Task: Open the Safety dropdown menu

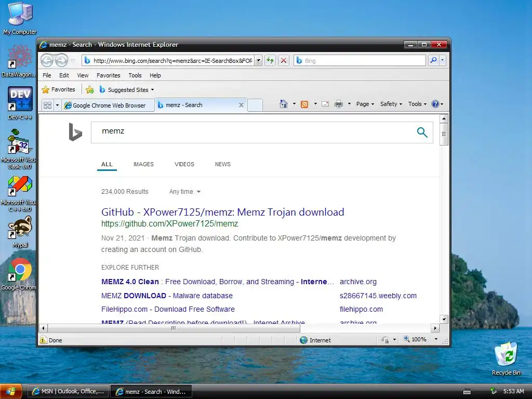Action: (391, 104)
